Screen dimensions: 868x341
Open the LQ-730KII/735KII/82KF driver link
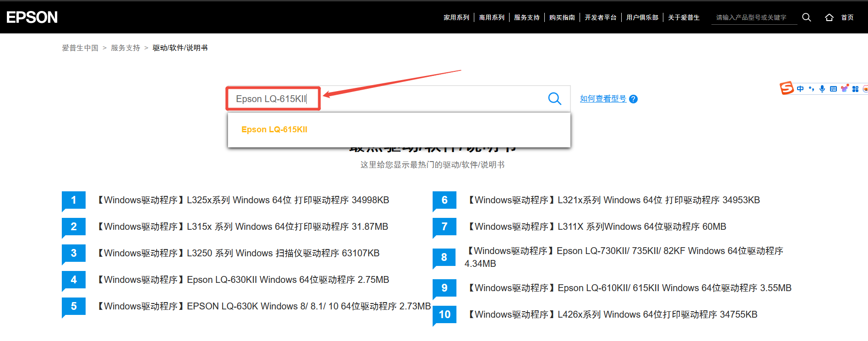tap(624, 257)
